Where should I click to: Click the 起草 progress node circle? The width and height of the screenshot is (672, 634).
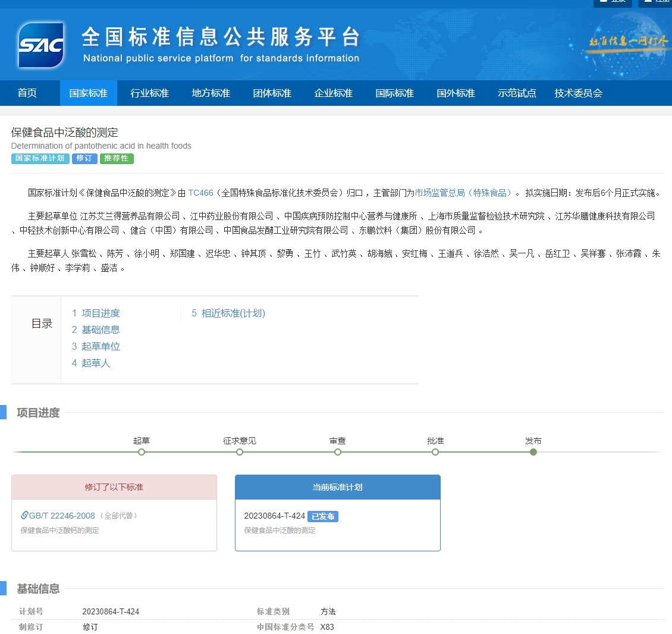click(x=142, y=452)
